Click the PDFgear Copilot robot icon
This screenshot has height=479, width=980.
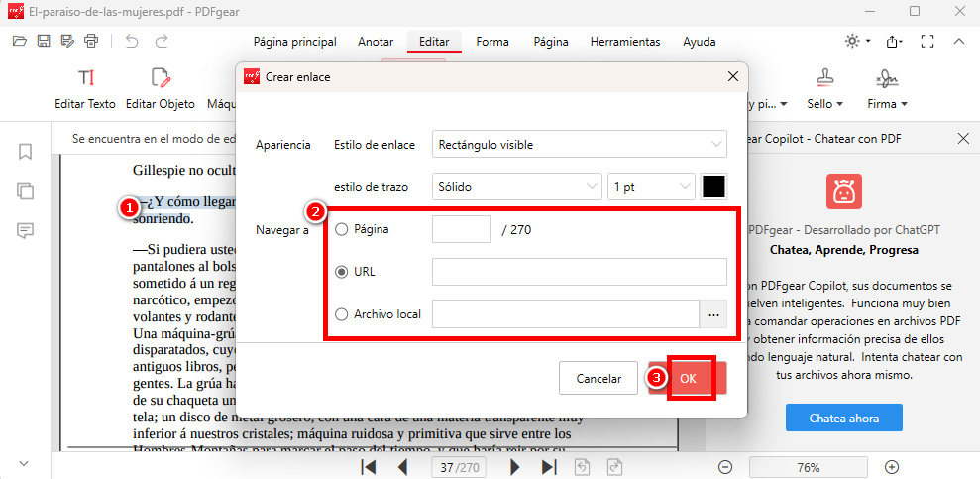[843, 191]
